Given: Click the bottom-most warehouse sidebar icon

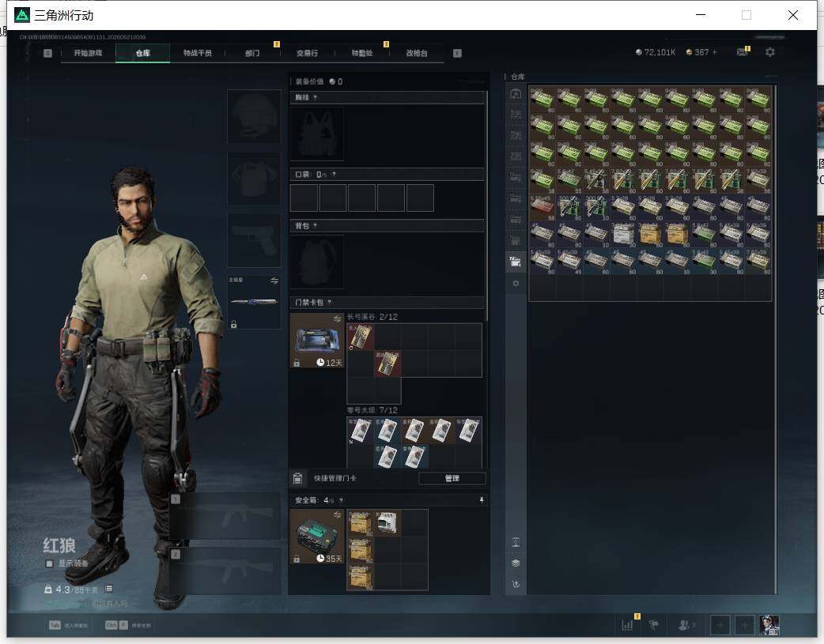Looking at the screenshot, I should pos(516,584).
